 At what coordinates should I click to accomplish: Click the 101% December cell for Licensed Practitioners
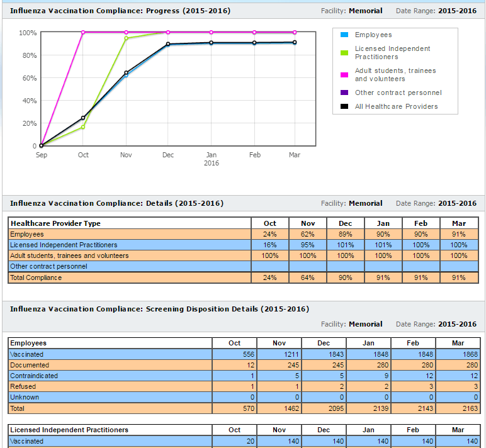(x=346, y=245)
